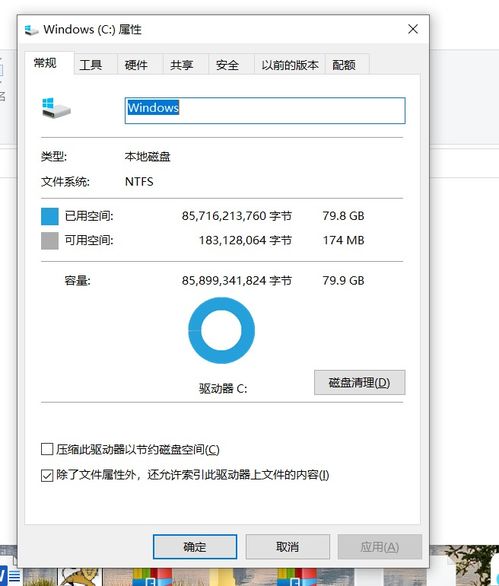
Task: Select the 常规 tab
Action: pyautogui.click(x=49, y=63)
